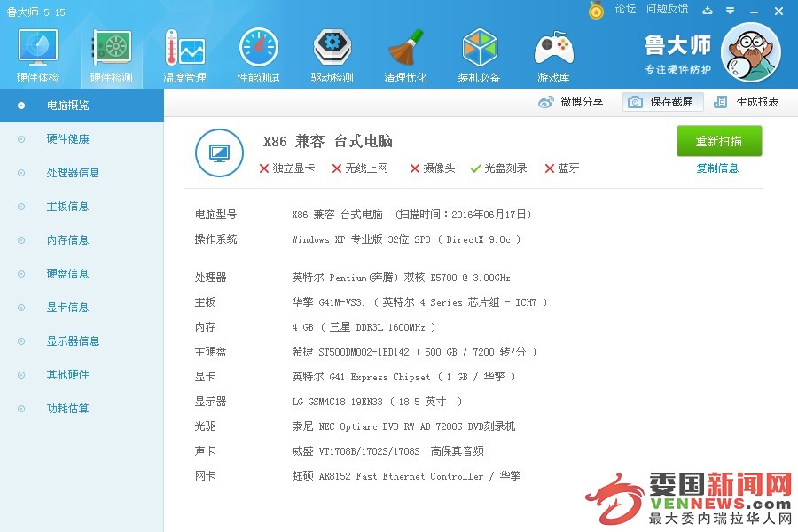Minimize the 鲁大师 window
The height and width of the screenshot is (532, 798).
point(755,12)
